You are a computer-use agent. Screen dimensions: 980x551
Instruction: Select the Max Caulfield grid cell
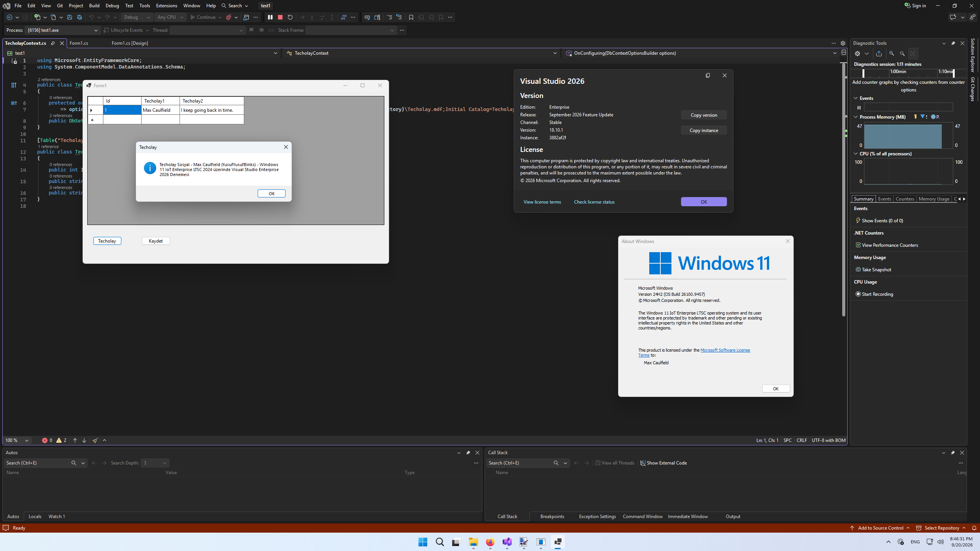(x=160, y=110)
